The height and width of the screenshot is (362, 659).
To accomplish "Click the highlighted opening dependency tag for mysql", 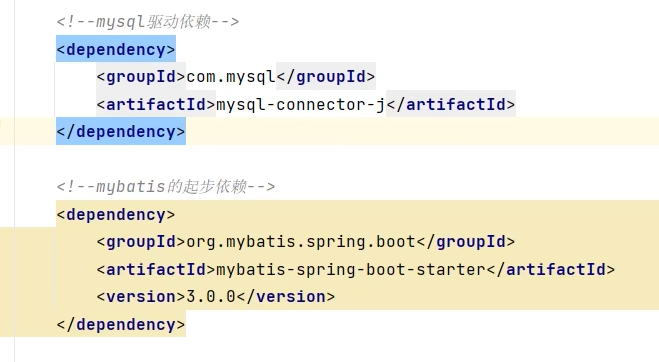I will tap(116, 49).
